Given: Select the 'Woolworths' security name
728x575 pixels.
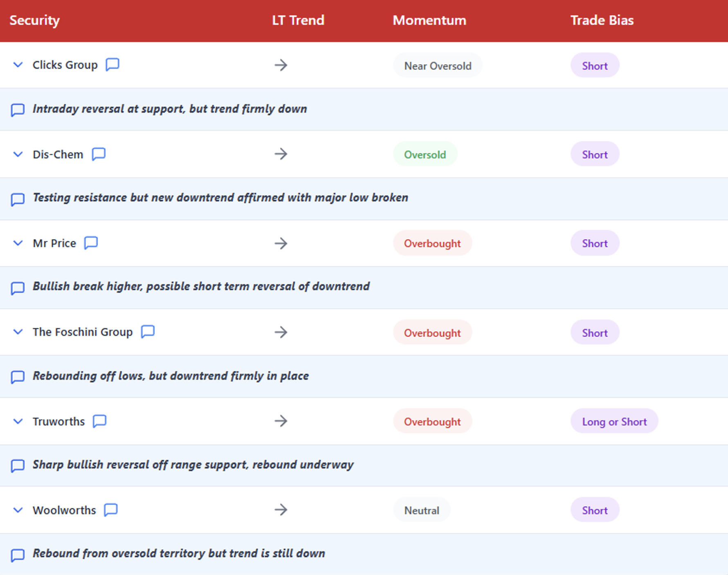Looking at the screenshot, I should pyautogui.click(x=64, y=510).
